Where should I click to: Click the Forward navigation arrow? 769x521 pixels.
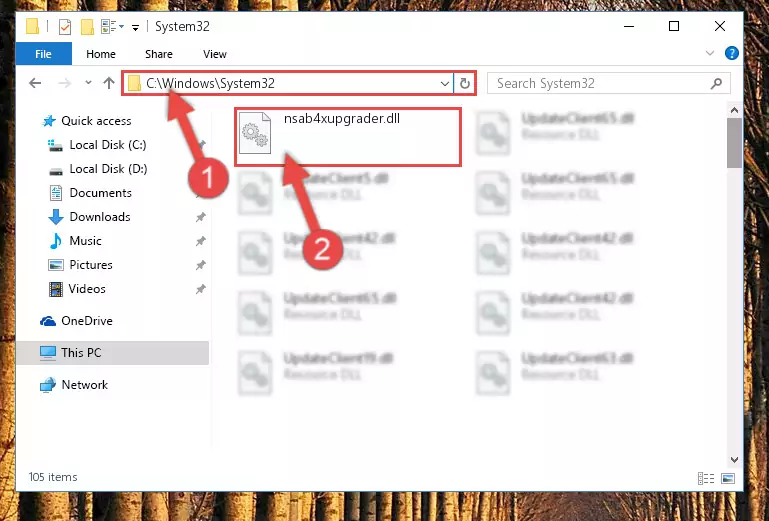(x=64, y=83)
